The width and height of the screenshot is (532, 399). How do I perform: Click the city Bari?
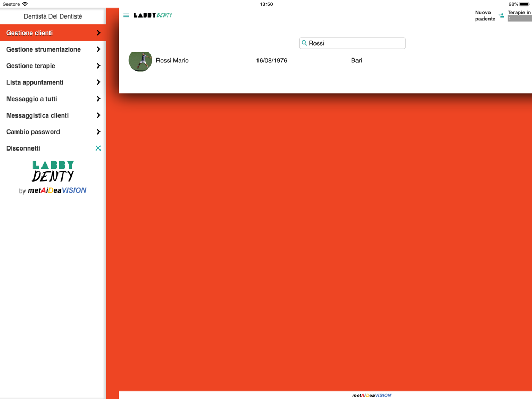click(x=356, y=61)
